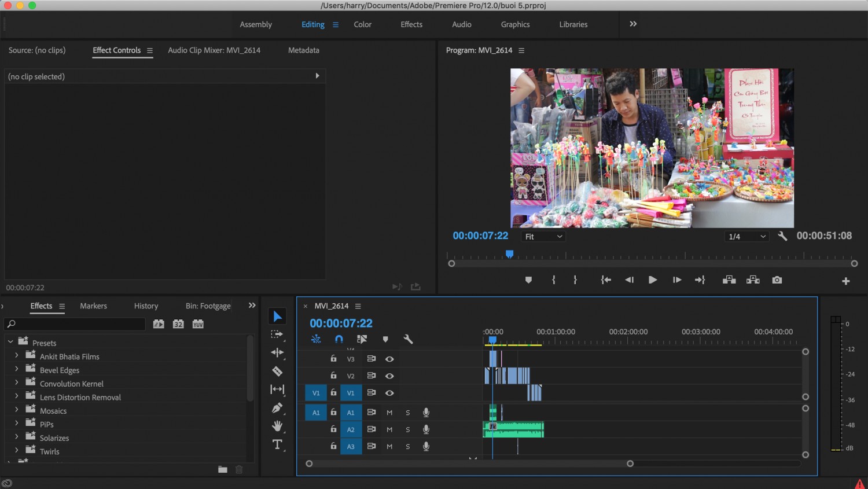Open the Fit zoom level dropdown
Screen dimensions: 868x489
[x=543, y=237]
